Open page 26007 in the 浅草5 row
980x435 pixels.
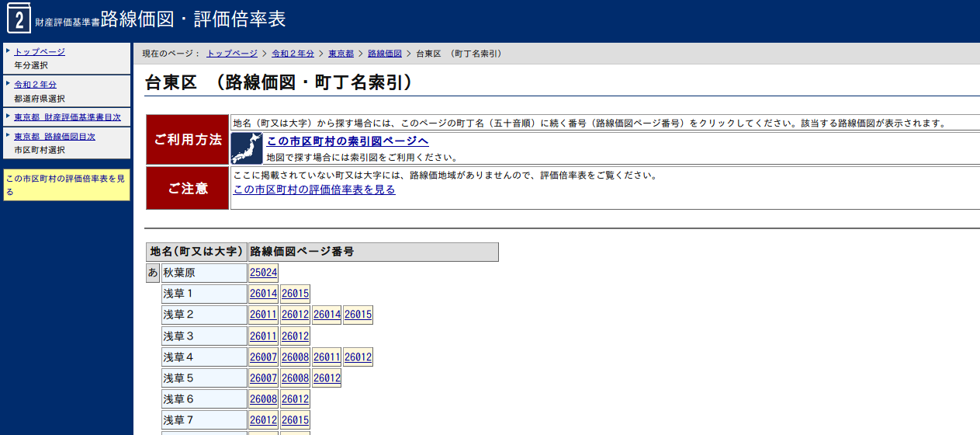tap(263, 378)
